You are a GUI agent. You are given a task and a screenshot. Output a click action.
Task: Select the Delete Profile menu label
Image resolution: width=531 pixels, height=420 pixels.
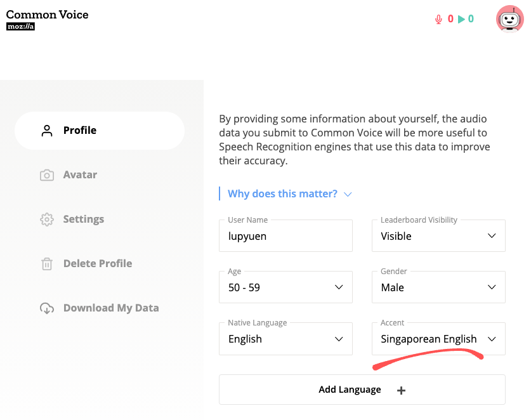pyautogui.click(x=98, y=264)
